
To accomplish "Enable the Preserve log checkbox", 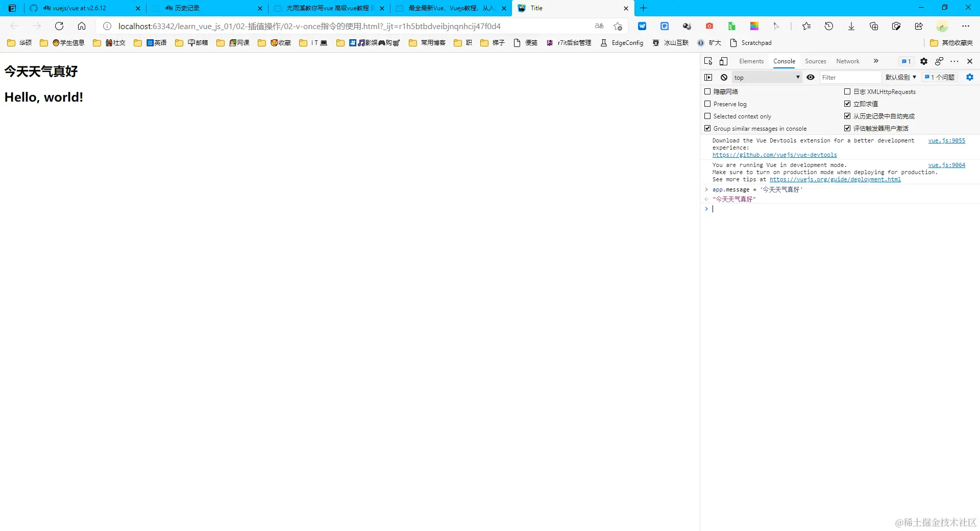I will [707, 104].
